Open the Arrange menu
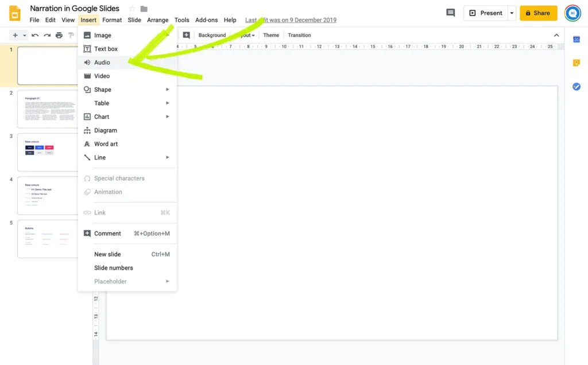The height and width of the screenshot is (365, 588). 157,20
